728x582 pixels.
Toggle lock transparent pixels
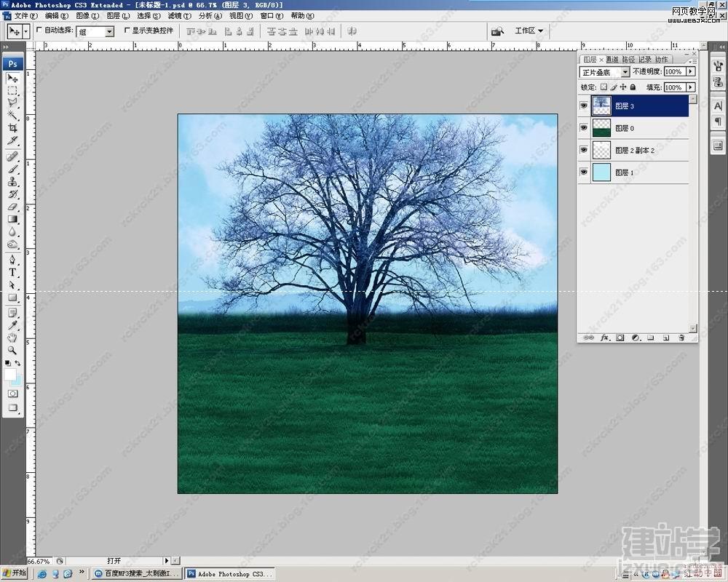pos(604,87)
